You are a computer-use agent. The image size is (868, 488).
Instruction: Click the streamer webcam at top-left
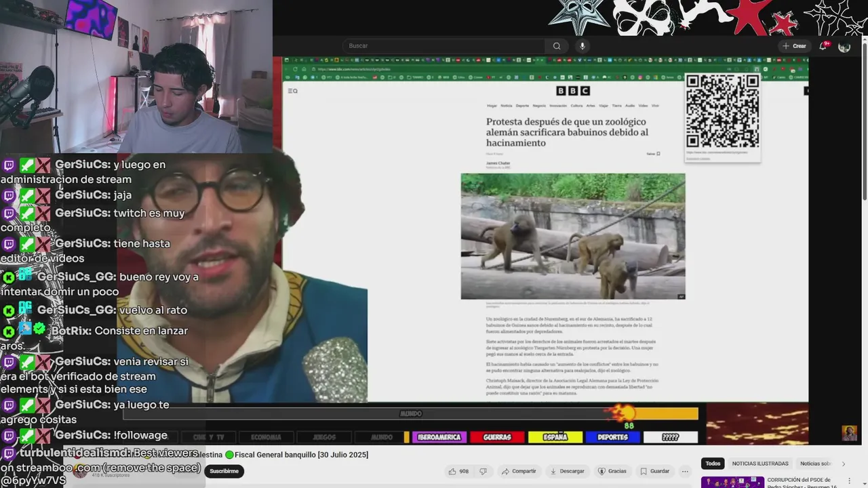click(x=136, y=76)
